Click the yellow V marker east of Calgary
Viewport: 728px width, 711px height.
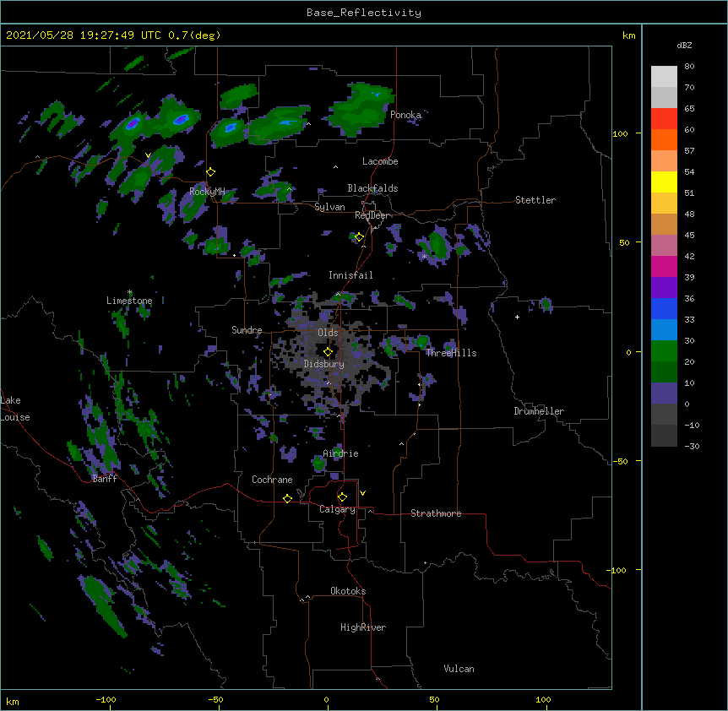click(362, 493)
